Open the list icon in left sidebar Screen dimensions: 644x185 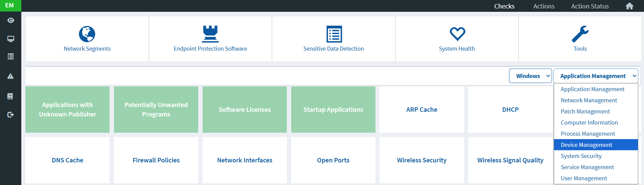tap(10, 57)
